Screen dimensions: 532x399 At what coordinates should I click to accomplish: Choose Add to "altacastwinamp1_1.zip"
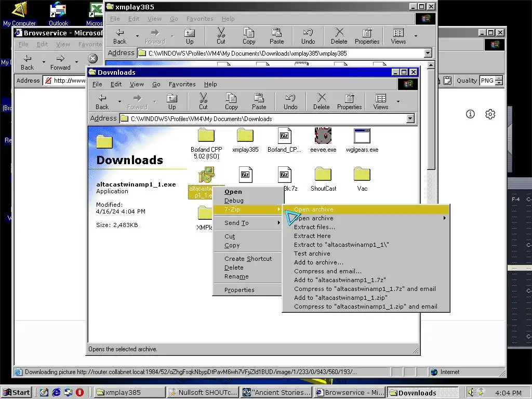tap(366, 298)
